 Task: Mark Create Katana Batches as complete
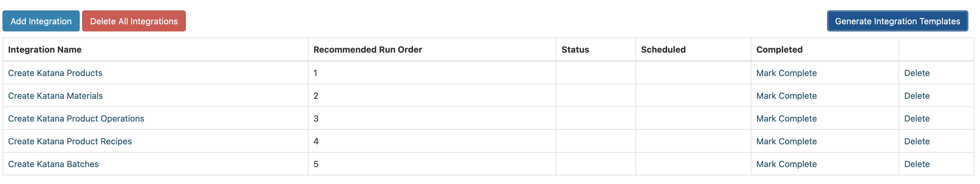click(x=786, y=164)
